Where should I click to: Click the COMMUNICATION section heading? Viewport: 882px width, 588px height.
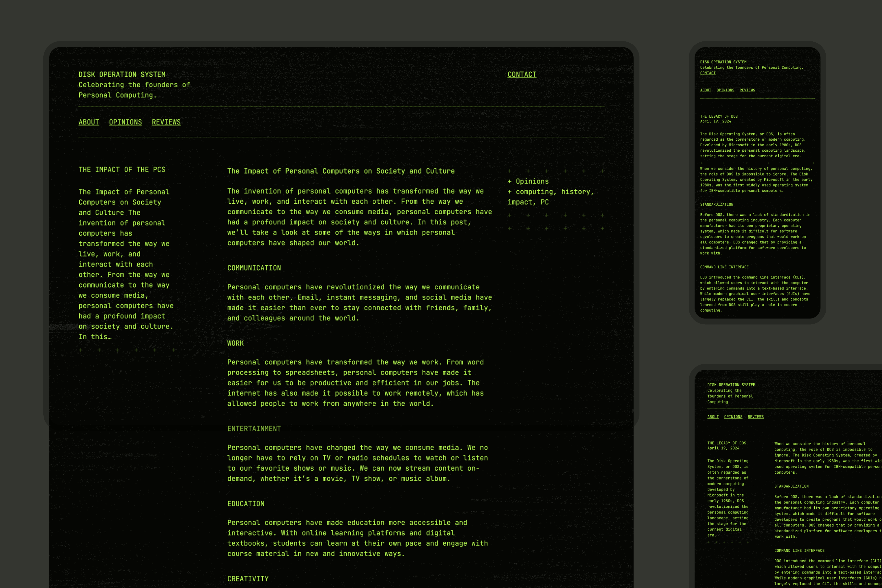[254, 268]
